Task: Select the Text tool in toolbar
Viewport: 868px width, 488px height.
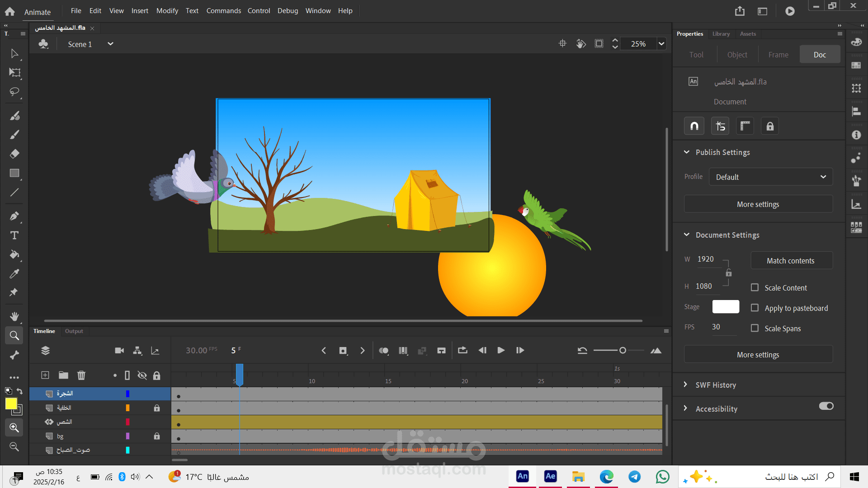Action: click(x=14, y=235)
